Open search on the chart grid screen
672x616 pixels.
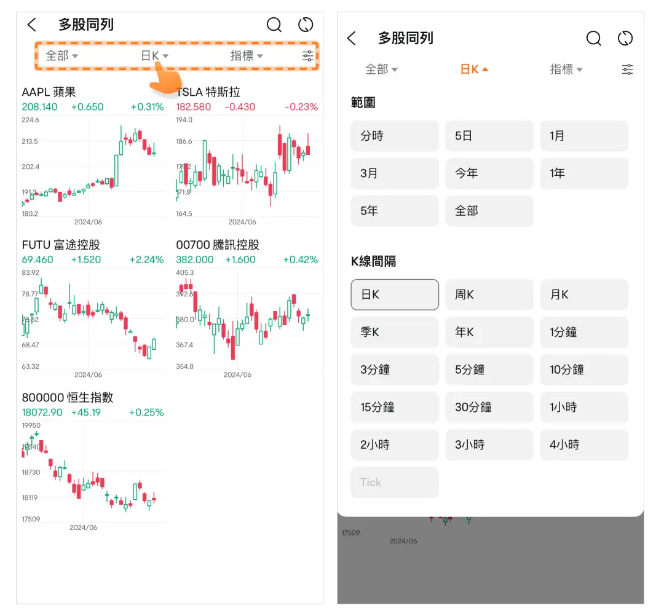coord(274,25)
